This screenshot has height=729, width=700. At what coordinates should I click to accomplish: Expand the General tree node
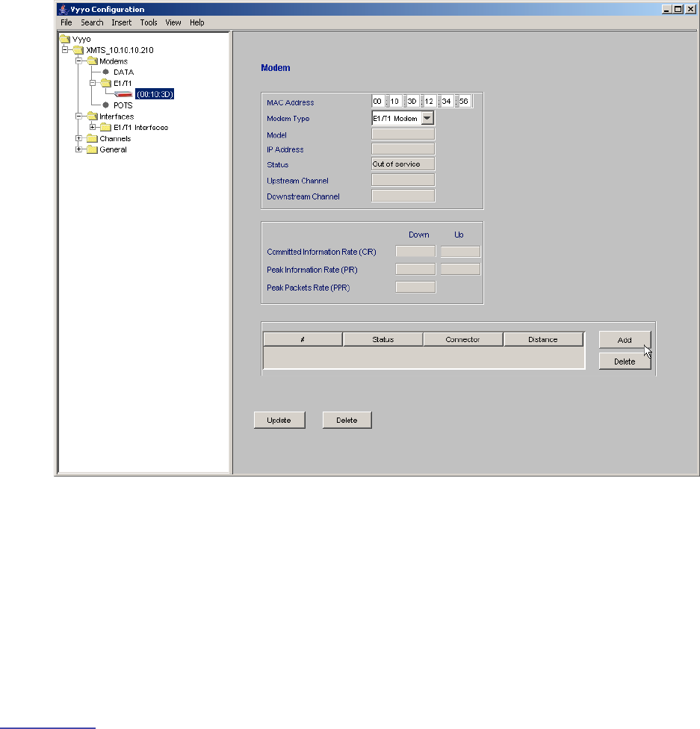[78, 149]
